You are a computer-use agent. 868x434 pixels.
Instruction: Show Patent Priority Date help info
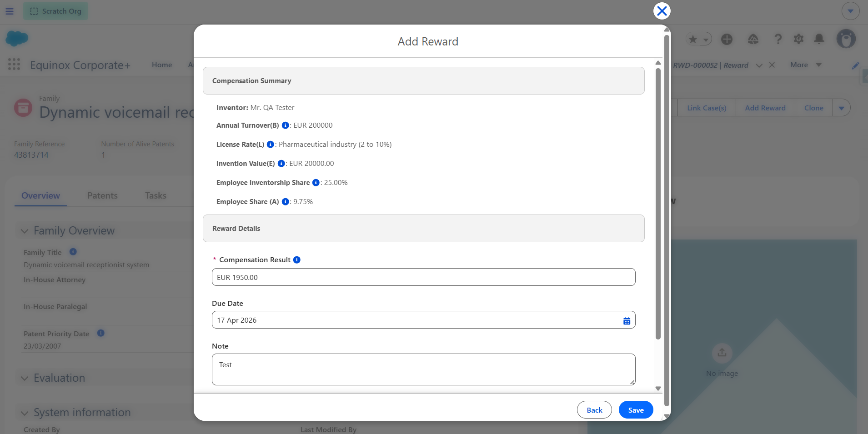click(101, 333)
